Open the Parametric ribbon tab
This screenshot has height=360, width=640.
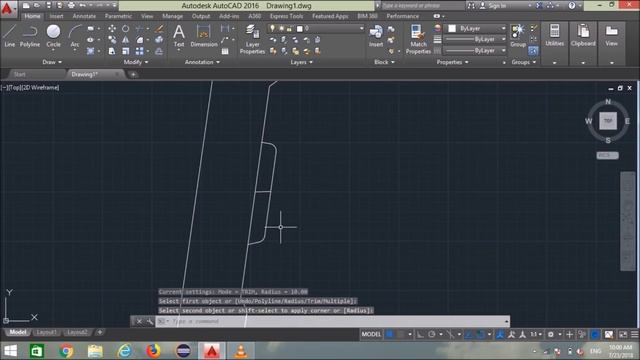point(118,16)
